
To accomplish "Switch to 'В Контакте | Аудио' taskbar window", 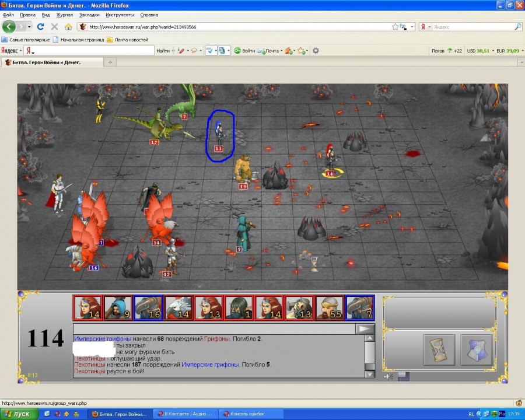I will click(x=185, y=414).
